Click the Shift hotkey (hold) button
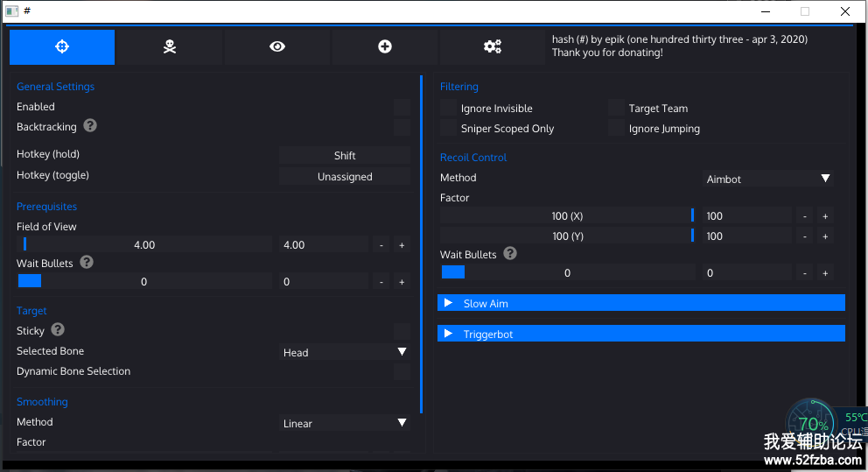 345,156
